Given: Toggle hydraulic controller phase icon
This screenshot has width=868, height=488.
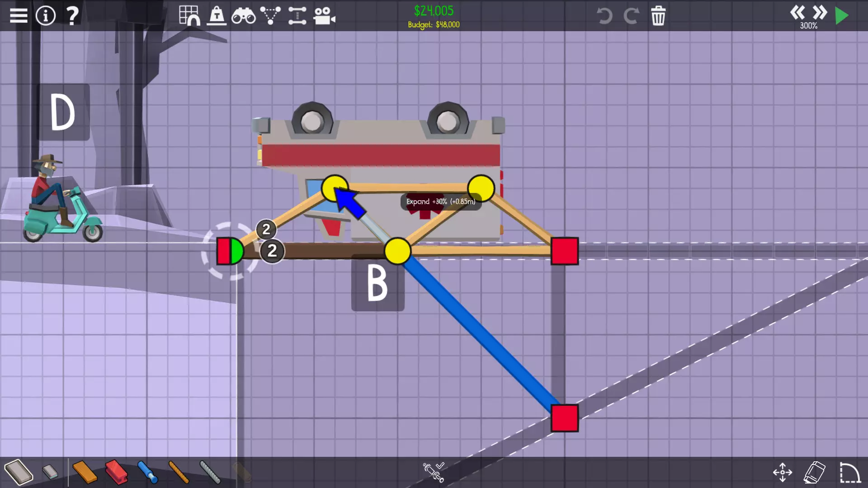Looking at the screenshot, I should [x=434, y=472].
